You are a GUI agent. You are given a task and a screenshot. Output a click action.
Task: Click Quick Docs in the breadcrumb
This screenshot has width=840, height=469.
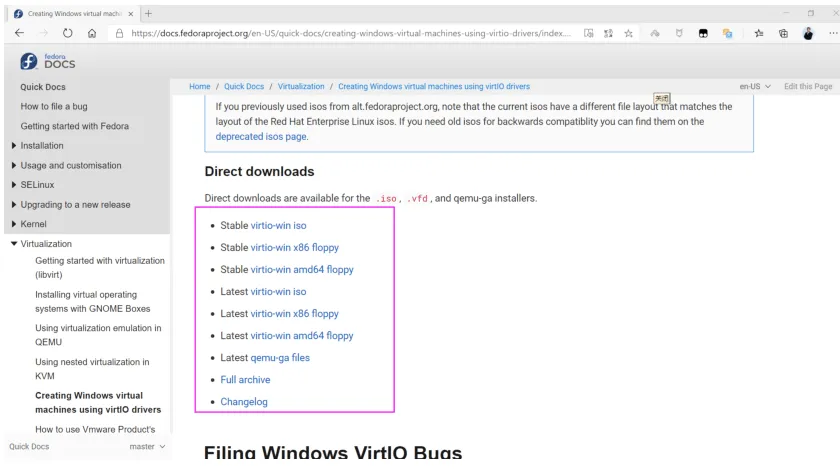tap(244, 86)
